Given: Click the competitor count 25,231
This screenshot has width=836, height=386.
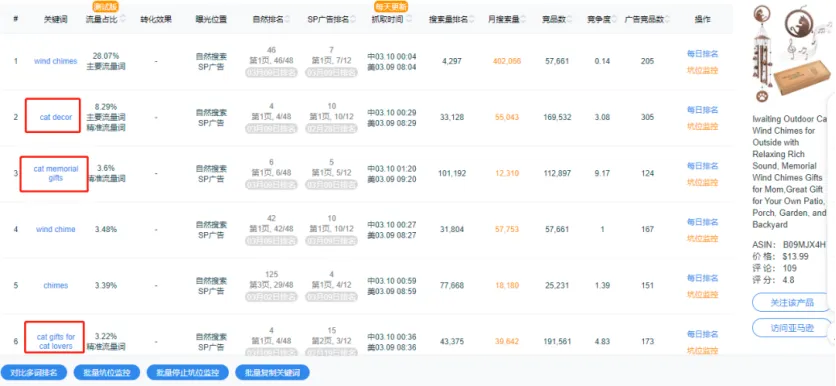Looking at the screenshot, I should pos(557,285).
